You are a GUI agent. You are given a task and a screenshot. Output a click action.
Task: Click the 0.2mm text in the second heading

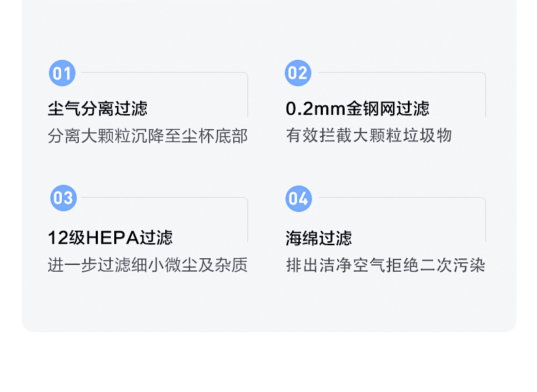tap(315, 109)
